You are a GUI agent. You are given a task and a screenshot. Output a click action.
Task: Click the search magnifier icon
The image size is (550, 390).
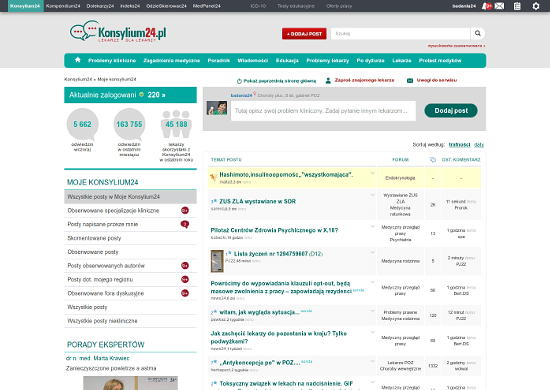[x=478, y=33]
